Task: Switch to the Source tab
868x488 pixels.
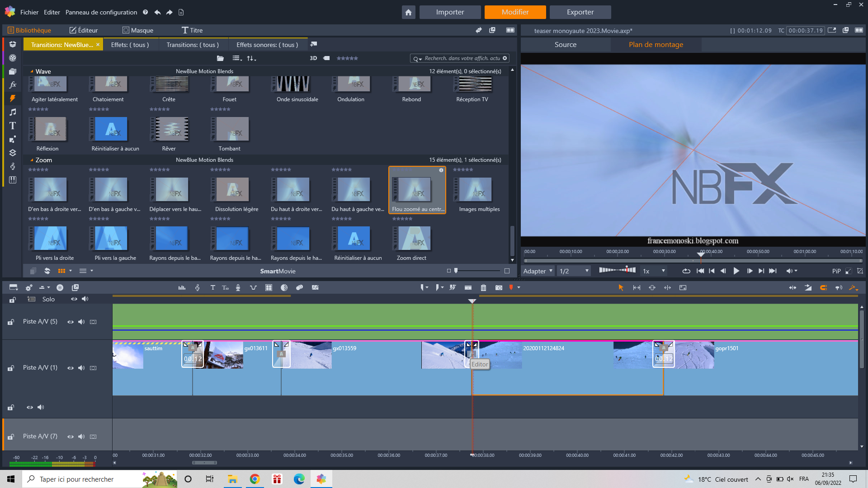Action: (x=565, y=45)
